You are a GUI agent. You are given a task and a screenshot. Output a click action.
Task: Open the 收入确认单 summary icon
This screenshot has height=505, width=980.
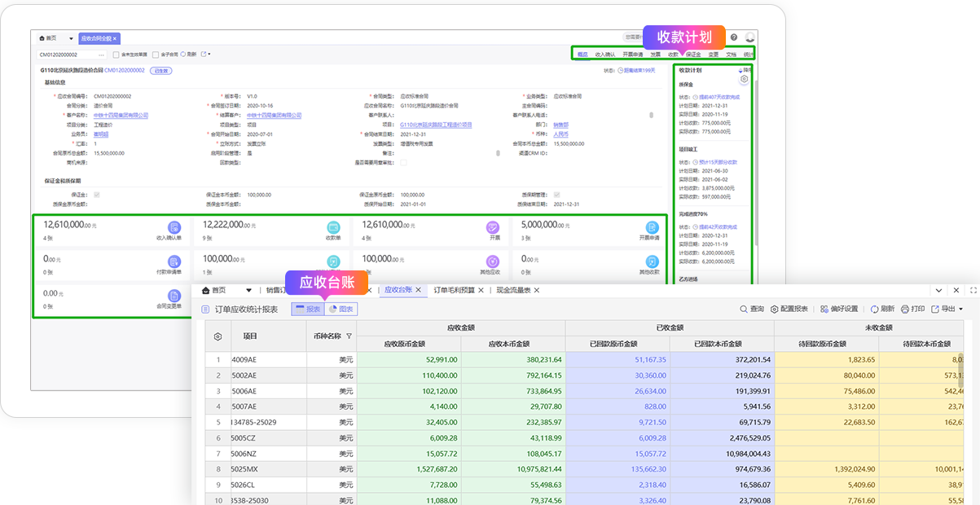[174, 227]
